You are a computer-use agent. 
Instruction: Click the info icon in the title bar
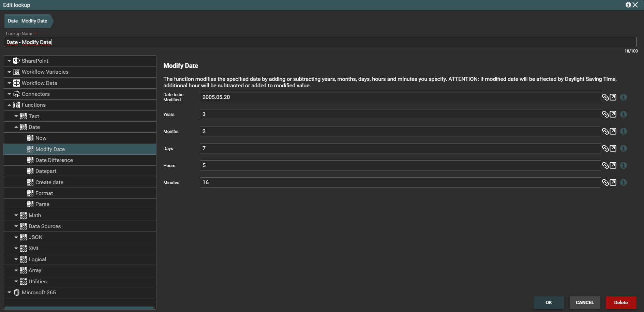pyautogui.click(x=628, y=5)
